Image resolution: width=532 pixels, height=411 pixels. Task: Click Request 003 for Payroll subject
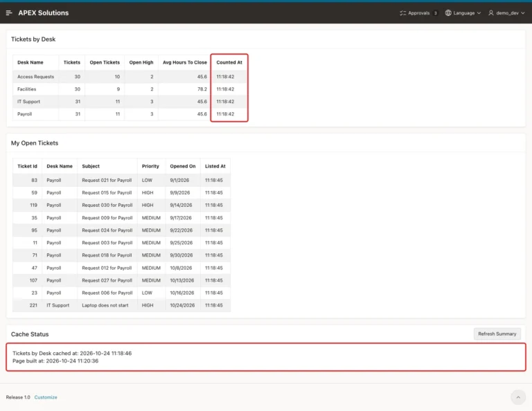(x=107, y=243)
